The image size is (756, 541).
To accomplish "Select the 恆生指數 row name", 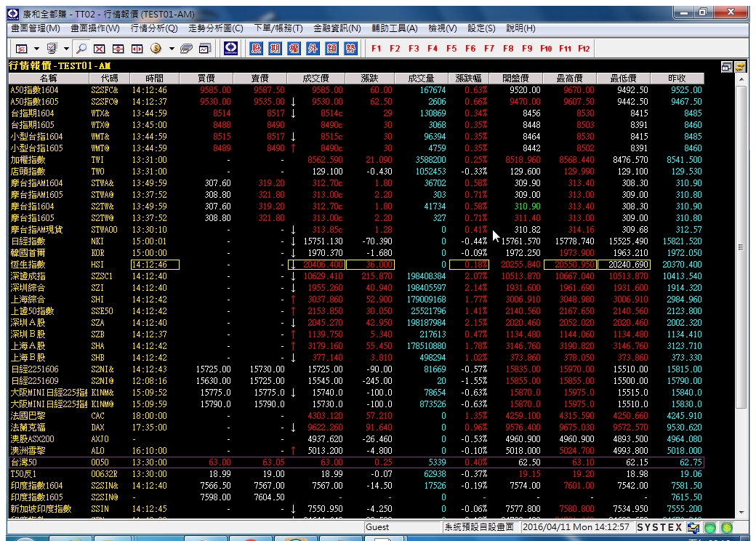I will pos(28,265).
